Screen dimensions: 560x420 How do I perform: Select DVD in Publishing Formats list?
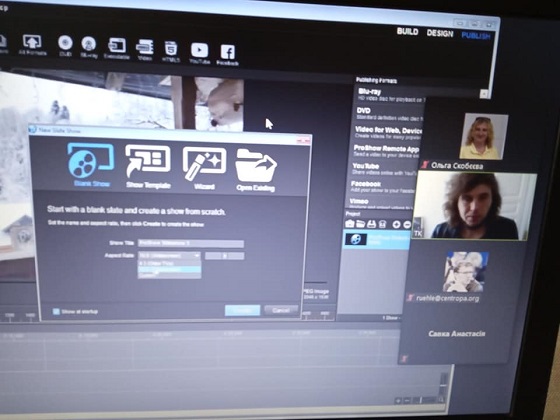(389, 114)
